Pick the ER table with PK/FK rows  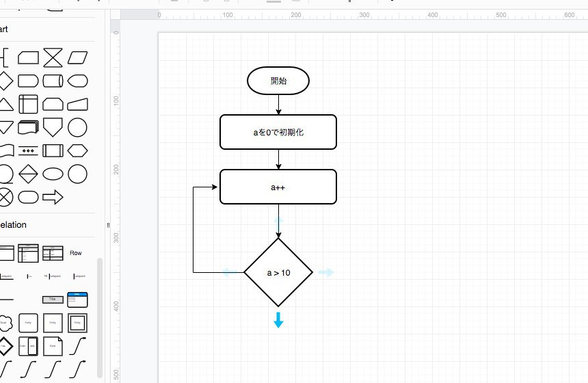pos(53,253)
